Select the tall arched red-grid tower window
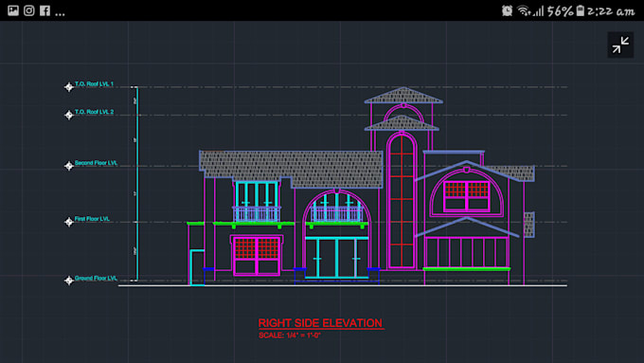Viewport: 644px width, 363px height. 402,201
